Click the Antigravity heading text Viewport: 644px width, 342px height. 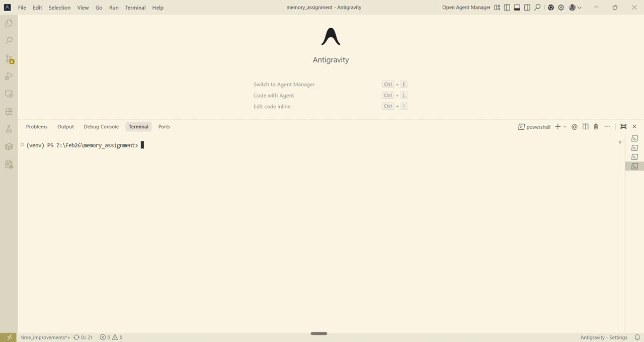coord(331,60)
